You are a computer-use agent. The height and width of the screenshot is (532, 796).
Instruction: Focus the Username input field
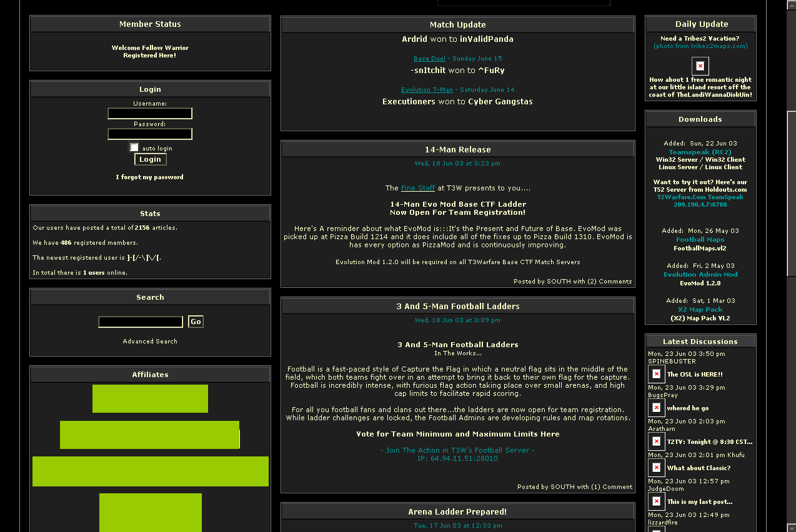pos(150,114)
